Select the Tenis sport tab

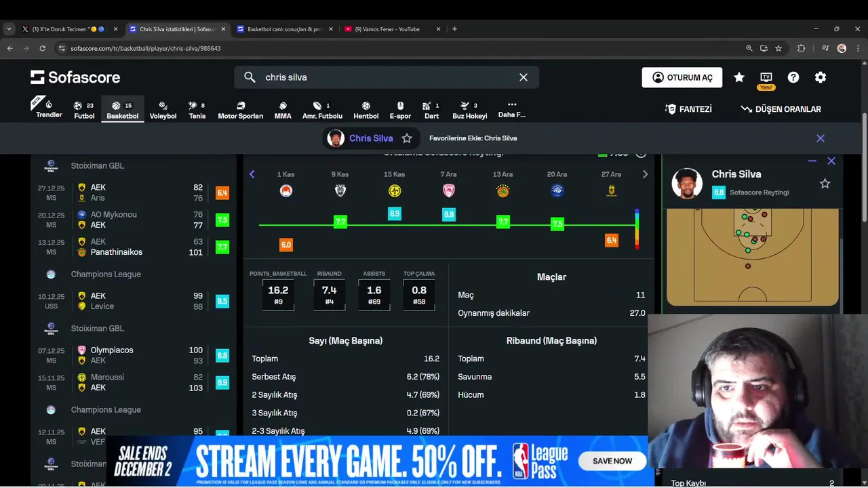(197, 110)
